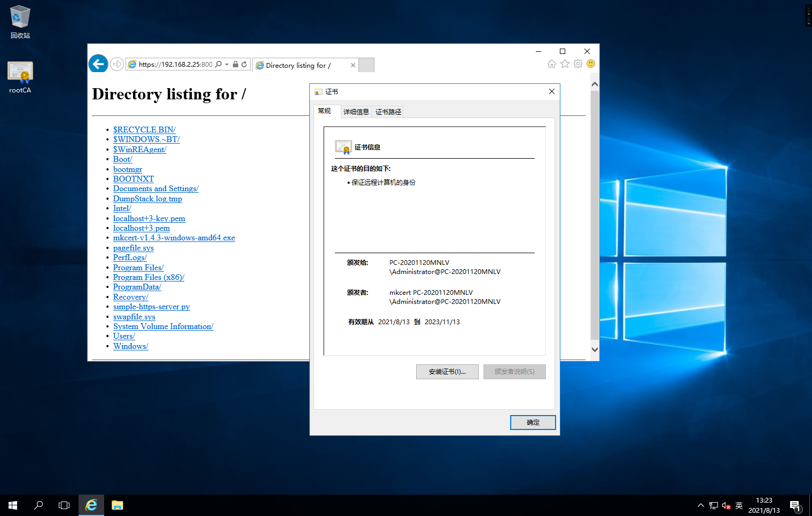Open the mkcert-v1.4.3-windows-amd64.exe link
The height and width of the screenshot is (516, 812).
pos(174,238)
